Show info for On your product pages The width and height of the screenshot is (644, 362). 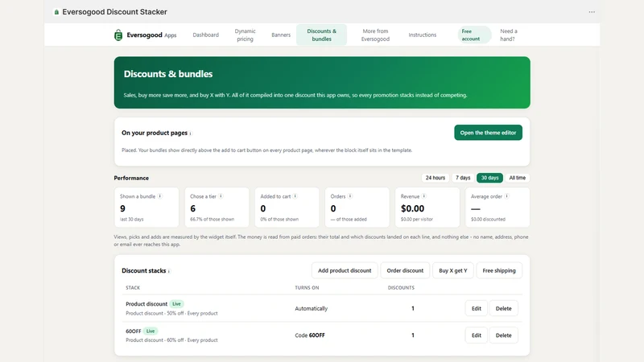pos(191,134)
